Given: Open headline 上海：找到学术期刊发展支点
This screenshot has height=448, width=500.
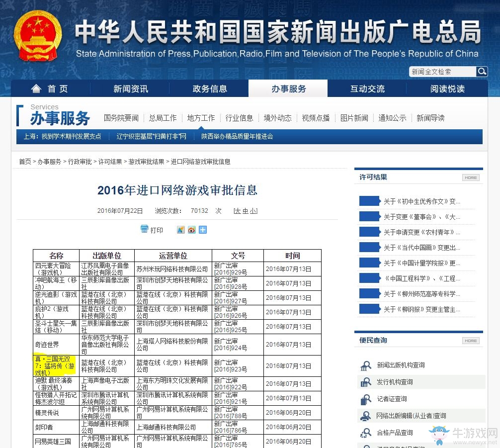Looking at the screenshot, I should 62,137.
